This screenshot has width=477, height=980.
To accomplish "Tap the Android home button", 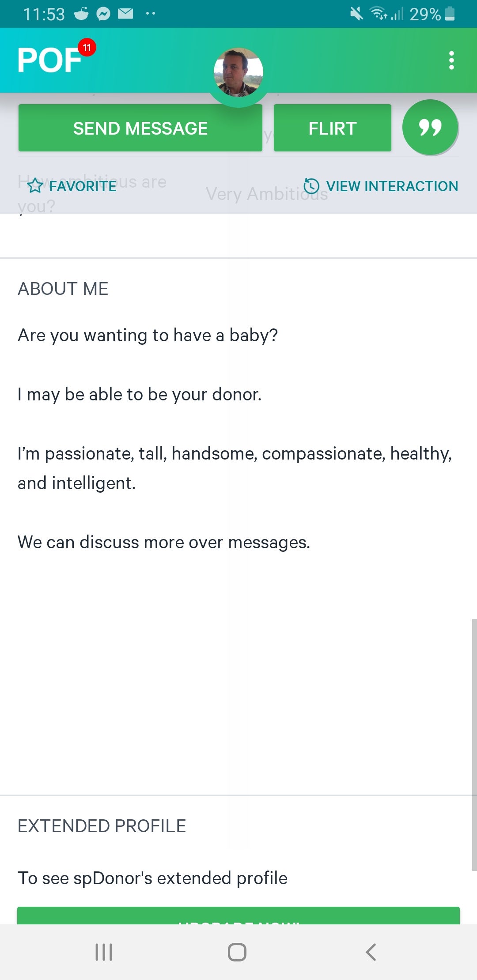I will (x=237, y=952).
